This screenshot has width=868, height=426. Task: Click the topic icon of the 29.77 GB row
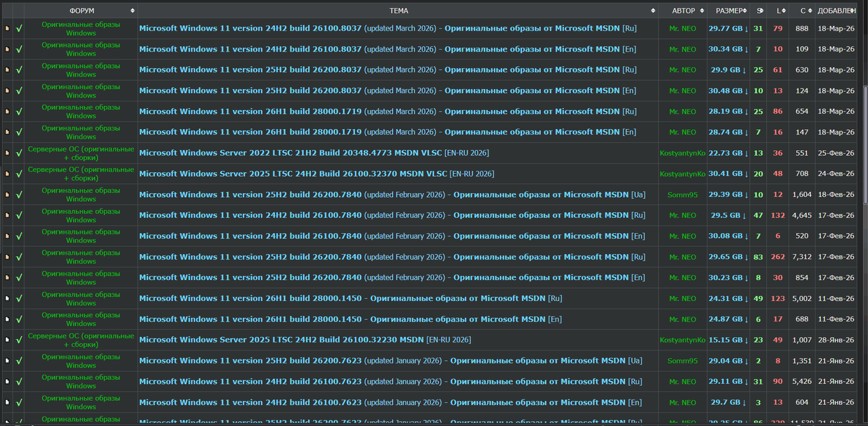(x=7, y=29)
